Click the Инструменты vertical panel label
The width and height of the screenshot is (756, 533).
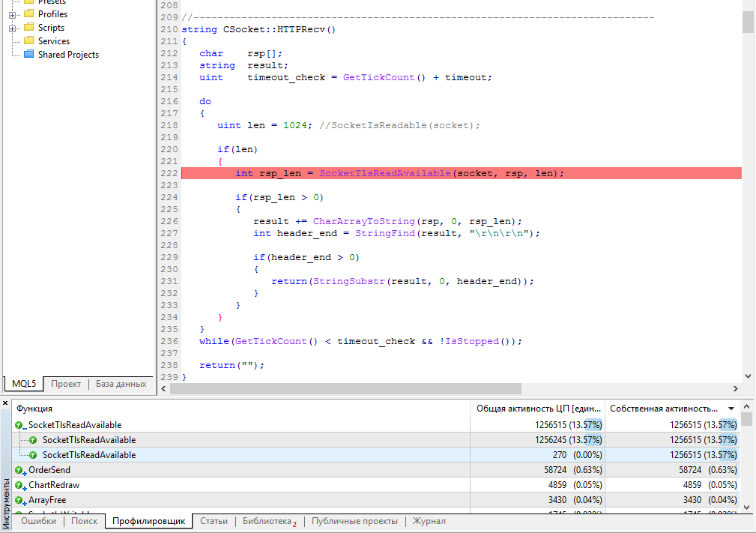click(x=6, y=503)
